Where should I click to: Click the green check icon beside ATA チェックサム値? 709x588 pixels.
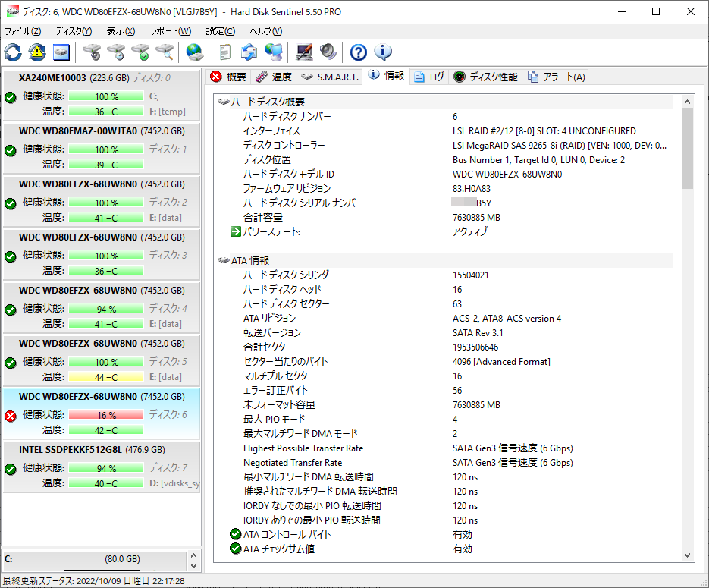pyautogui.click(x=236, y=549)
